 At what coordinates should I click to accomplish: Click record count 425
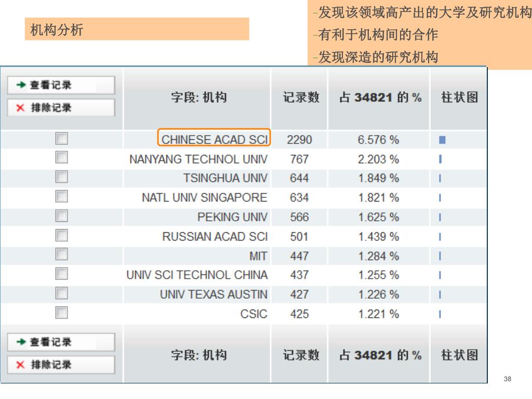pos(299,314)
